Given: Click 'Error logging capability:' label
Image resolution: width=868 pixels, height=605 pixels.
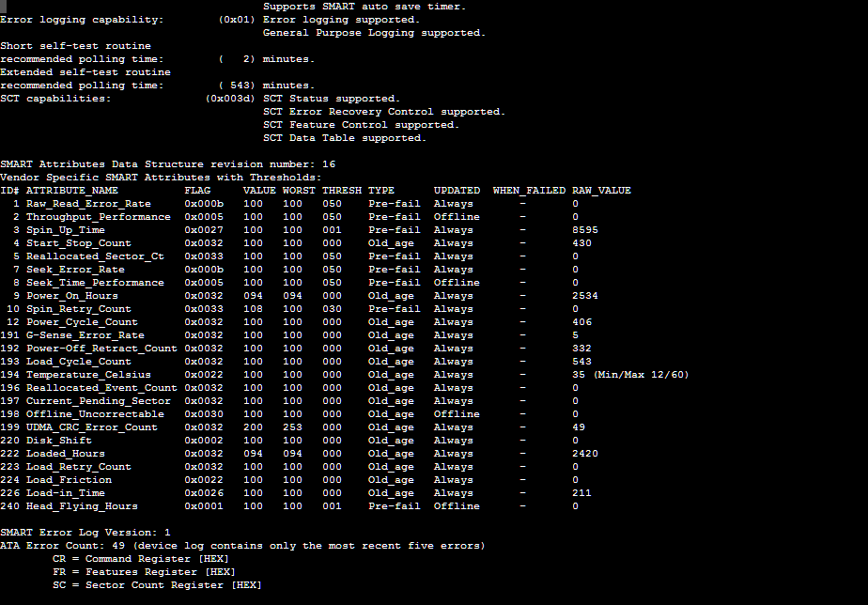Looking at the screenshot, I should [x=82, y=20].
